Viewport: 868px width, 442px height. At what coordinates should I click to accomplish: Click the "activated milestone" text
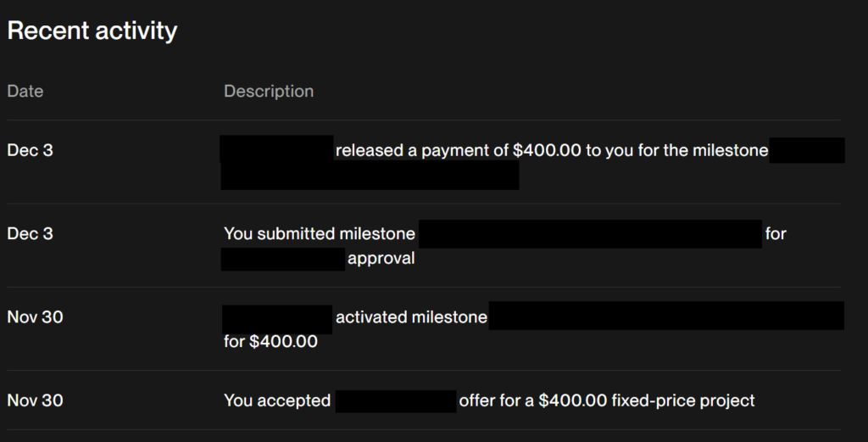pos(411,317)
